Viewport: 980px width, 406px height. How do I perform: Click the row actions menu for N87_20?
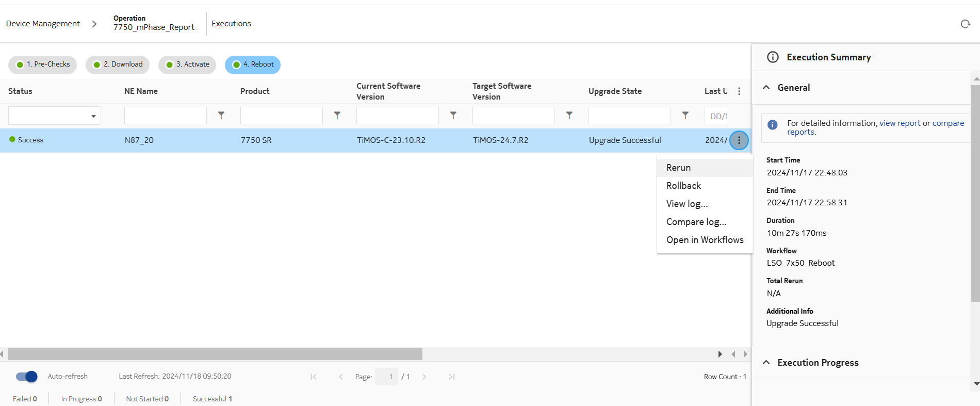tap(739, 140)
